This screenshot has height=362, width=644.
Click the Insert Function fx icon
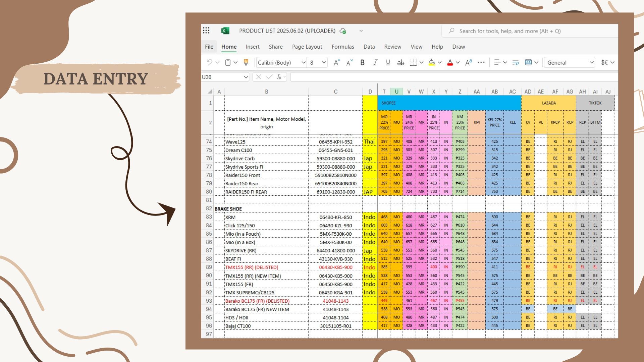click(279, 77)
